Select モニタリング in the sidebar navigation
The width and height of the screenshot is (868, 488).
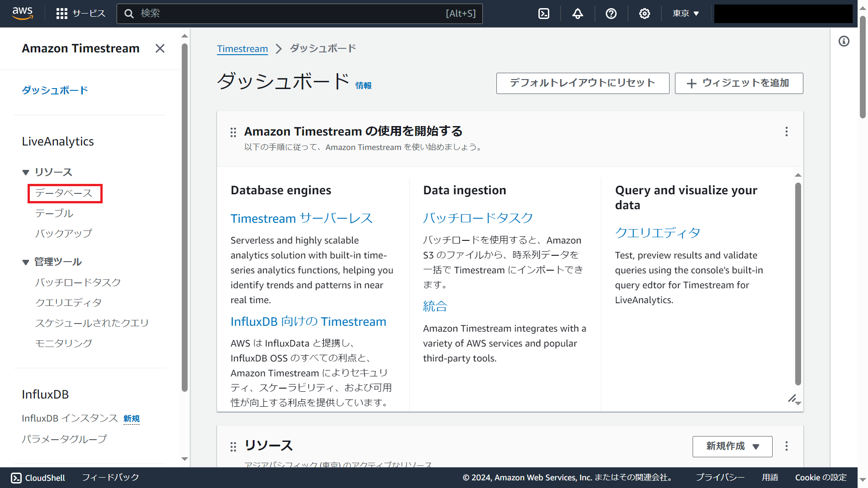coord(64,343)
